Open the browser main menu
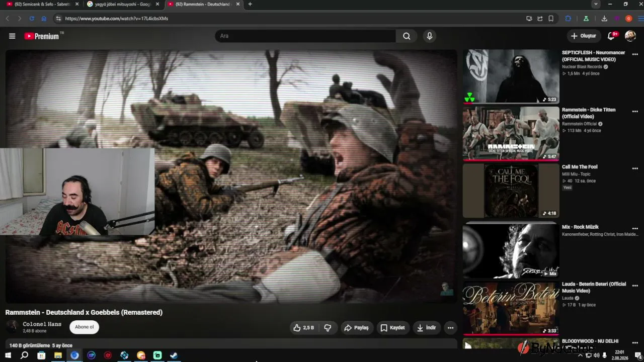The height and width of the screenshot is (362, 644). (640, 19)
